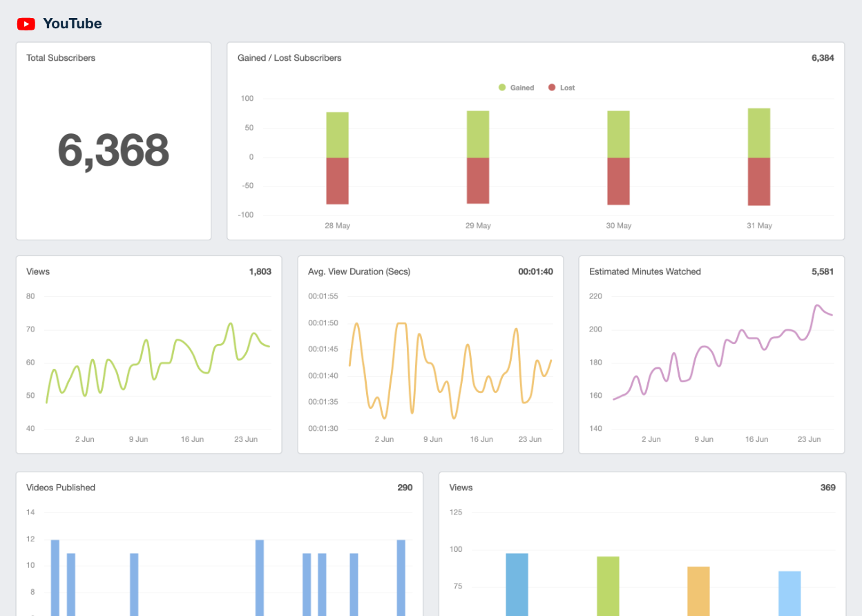Click the 5,581 minutes watched value
This screenshot has height=616, width=862.
pos(823,271)
